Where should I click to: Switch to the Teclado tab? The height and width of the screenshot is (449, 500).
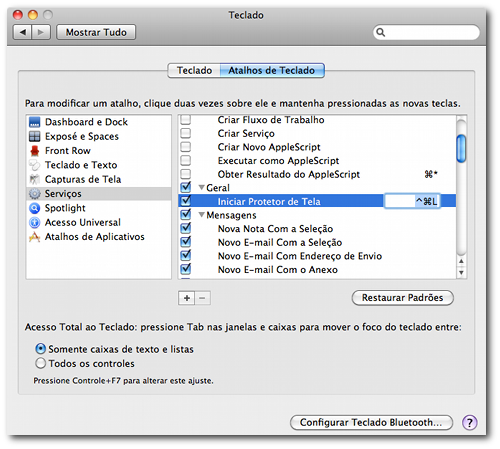click(x=194, y=71)
